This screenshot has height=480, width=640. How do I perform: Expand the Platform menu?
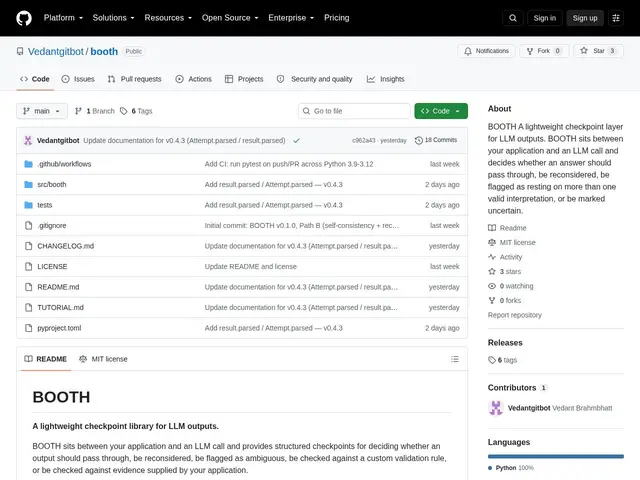point(63,18)
